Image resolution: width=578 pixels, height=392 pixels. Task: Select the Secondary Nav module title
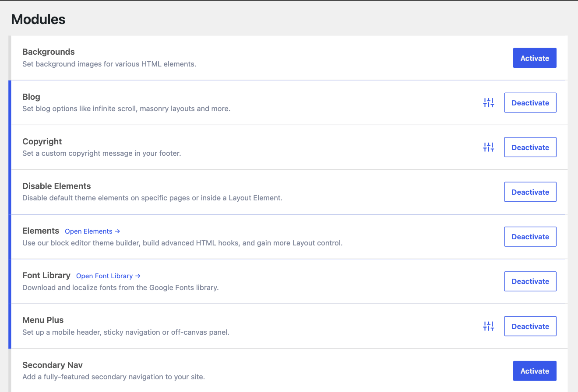(53, 365)
